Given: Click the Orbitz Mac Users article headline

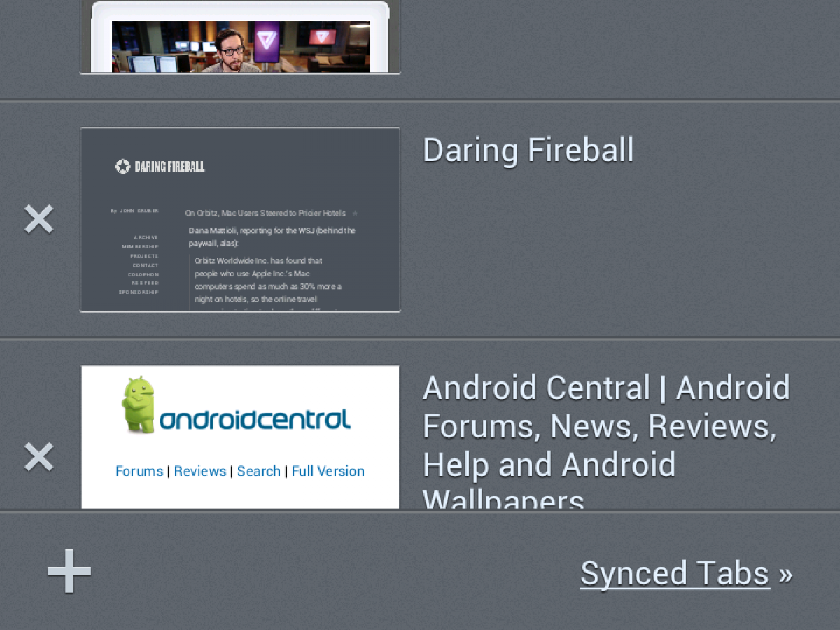Looking at the screenshot, I should [265, 213].
